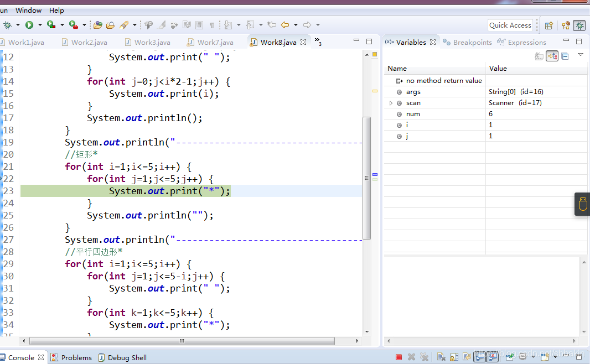The height and width of the screenshot is (364, 590).
Task: Click the Value column header
Action: pyautogui.click(x=536, y=69)
